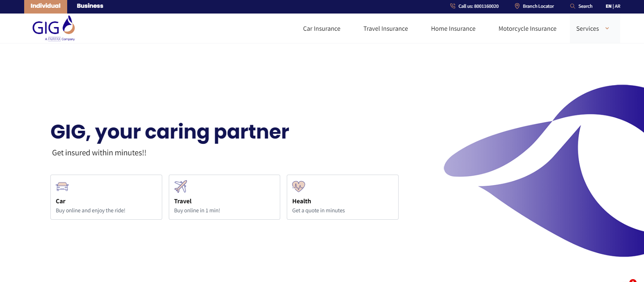Open the Home Insurance menu item
The image size is (644, 282).
pyautogui.click(x=453, y=29)
